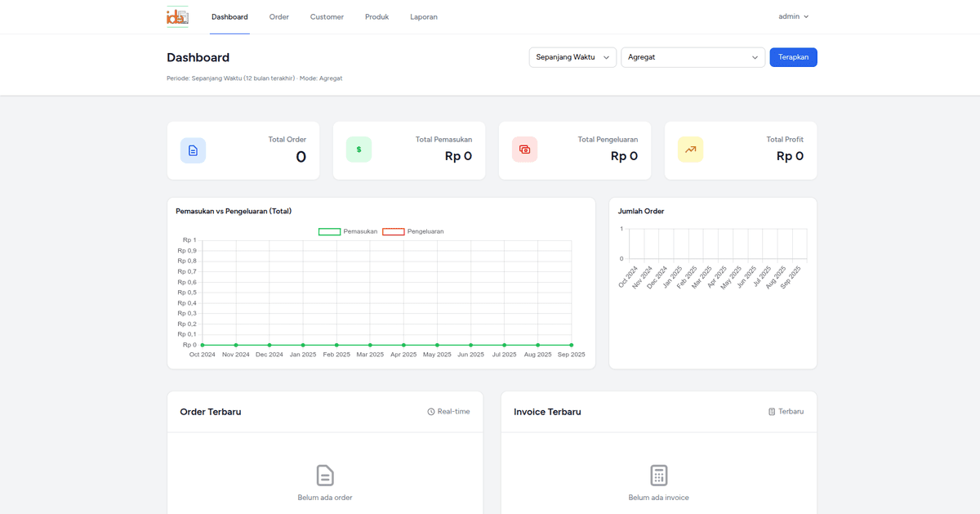This screenshot has width=980, height=514.
Task: Expand the Agregat mode dropdown
Action: coord(693,57)
